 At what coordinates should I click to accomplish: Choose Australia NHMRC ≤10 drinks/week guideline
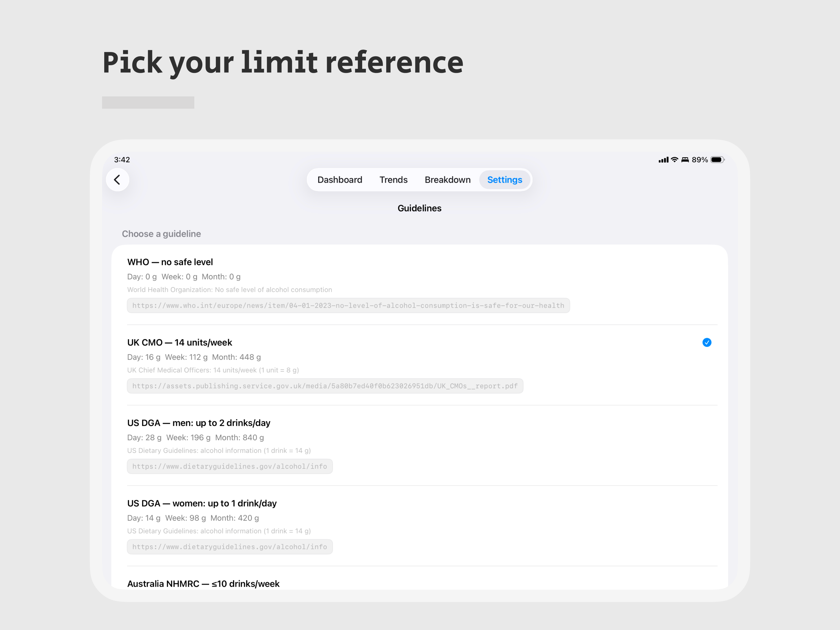click(419, 578)
